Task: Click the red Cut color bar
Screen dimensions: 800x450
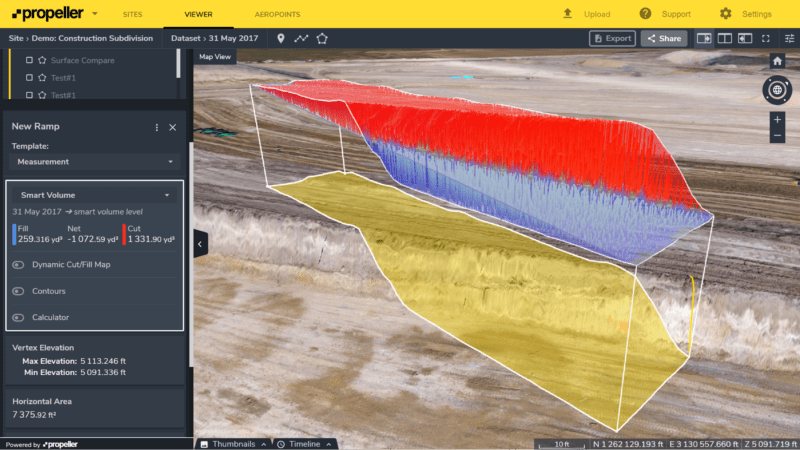Action: click(124, 234)
